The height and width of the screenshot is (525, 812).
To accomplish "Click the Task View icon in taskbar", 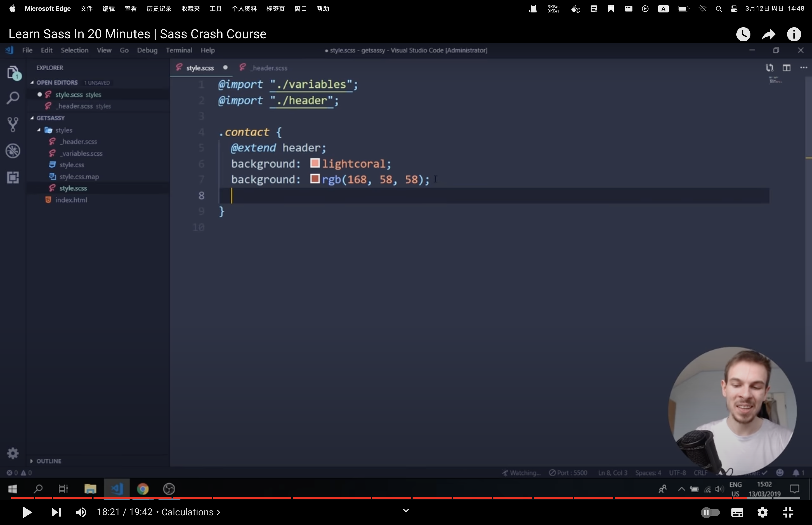I will (x=63, y=489).
